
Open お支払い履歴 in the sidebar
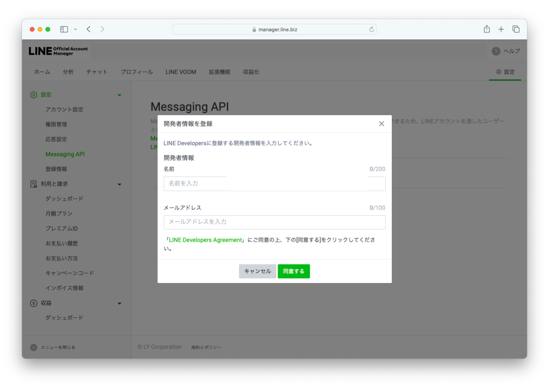pyautogui.click(x=62, y=244)
